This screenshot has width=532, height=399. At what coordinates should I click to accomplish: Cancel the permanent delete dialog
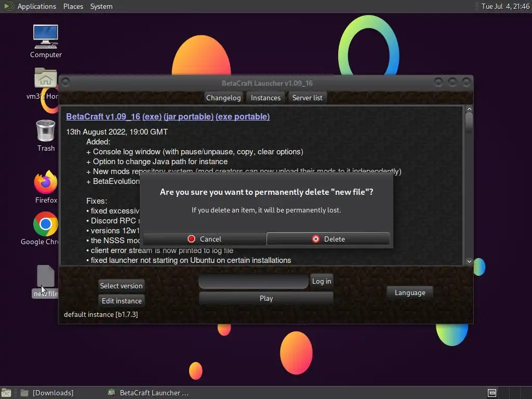pos(205,239)
